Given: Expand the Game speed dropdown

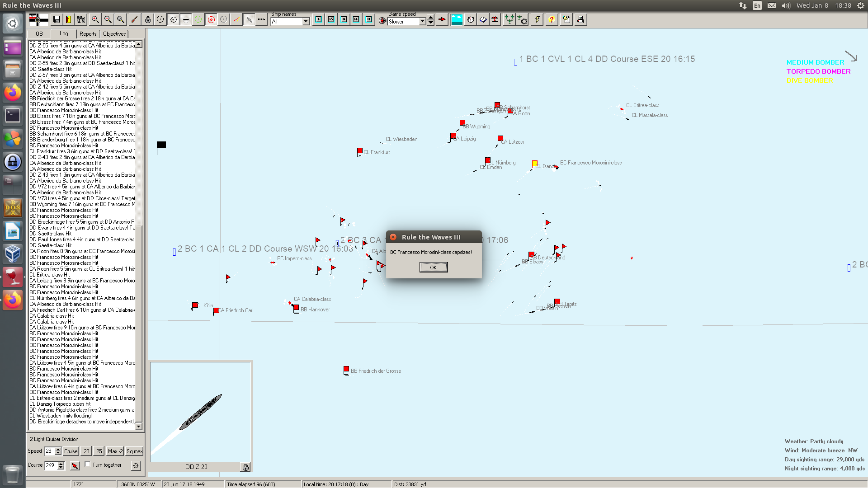Looking at the screenshot, I should tap(422, 21).
